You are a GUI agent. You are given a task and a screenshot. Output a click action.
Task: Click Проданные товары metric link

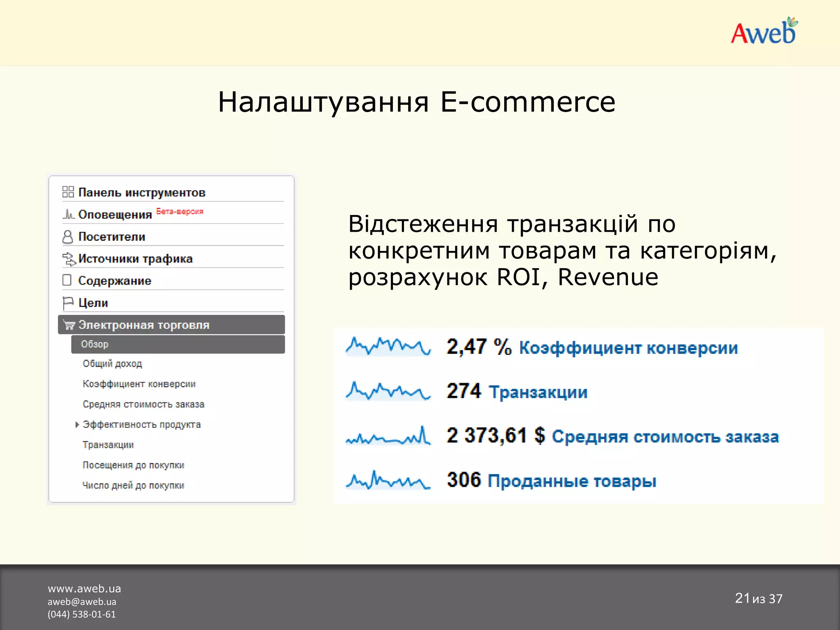click(x=572, y=481)
